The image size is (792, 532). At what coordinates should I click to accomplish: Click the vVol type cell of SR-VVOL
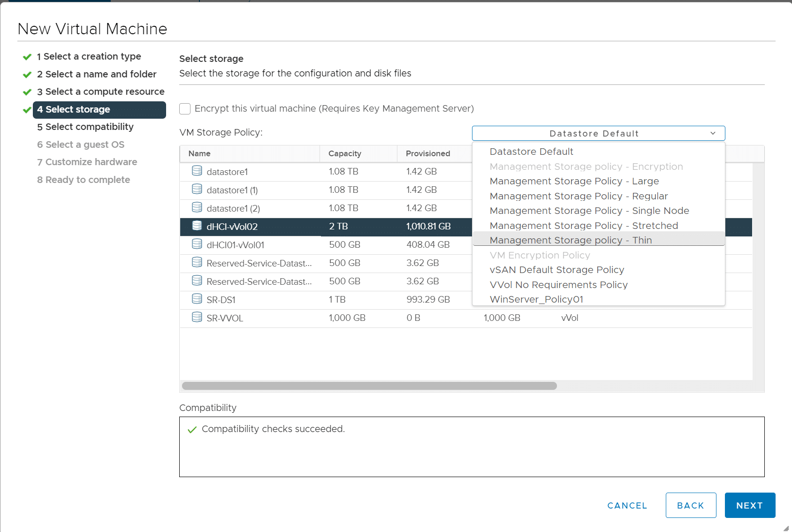(570, 318)
